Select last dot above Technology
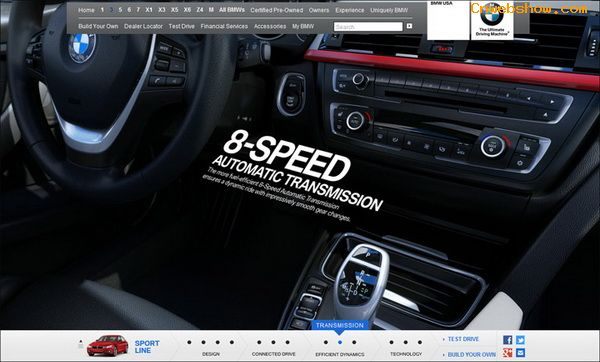The height and width of the screenshot is (362, 600). click(x=420, y=342)
